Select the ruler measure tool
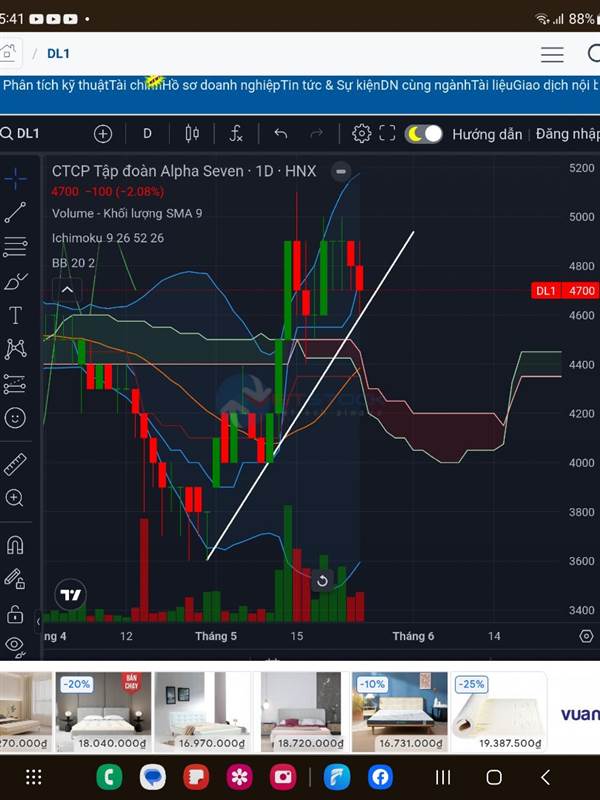The height and width of the screenshot is (800, 600). pos(15,464)
